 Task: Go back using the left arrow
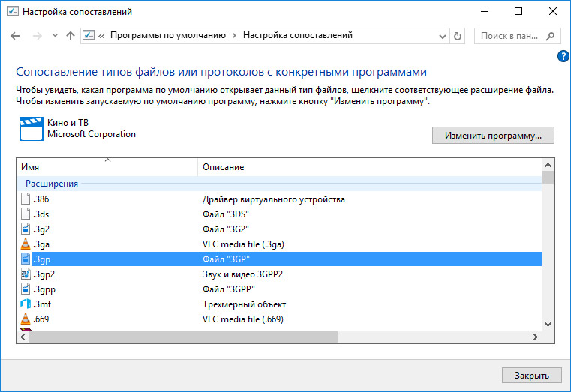click(15, 36)
